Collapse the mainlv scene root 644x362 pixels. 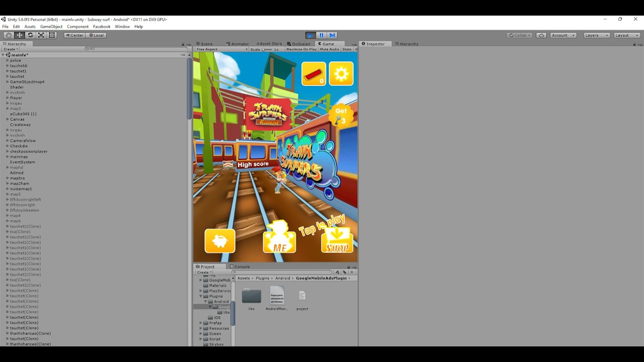click(x=3, y=55)
